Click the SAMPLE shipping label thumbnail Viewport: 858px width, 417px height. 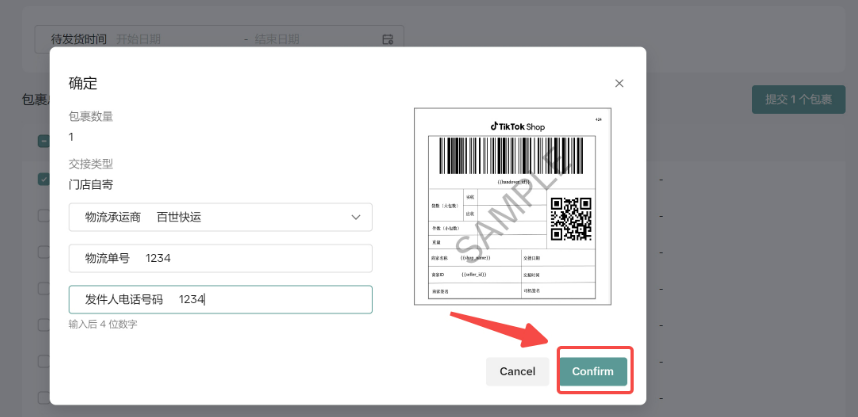pos(510,205)
